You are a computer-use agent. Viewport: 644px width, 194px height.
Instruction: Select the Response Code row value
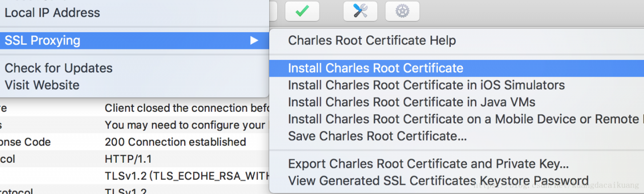175,142
